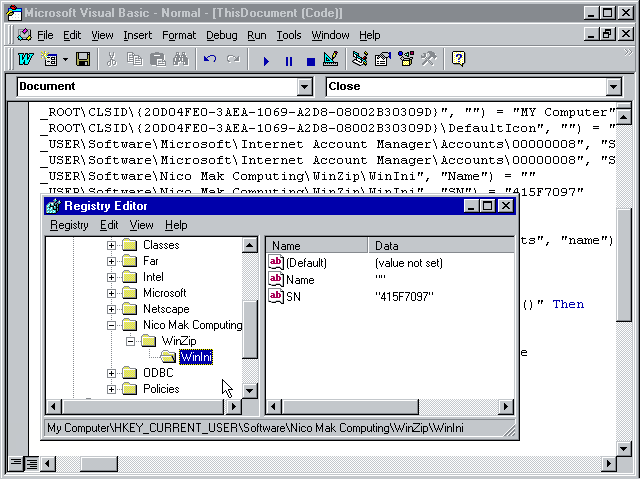The image size is (640, 480).
Task: Expand the Policies registry key
Action: (111, 389)
